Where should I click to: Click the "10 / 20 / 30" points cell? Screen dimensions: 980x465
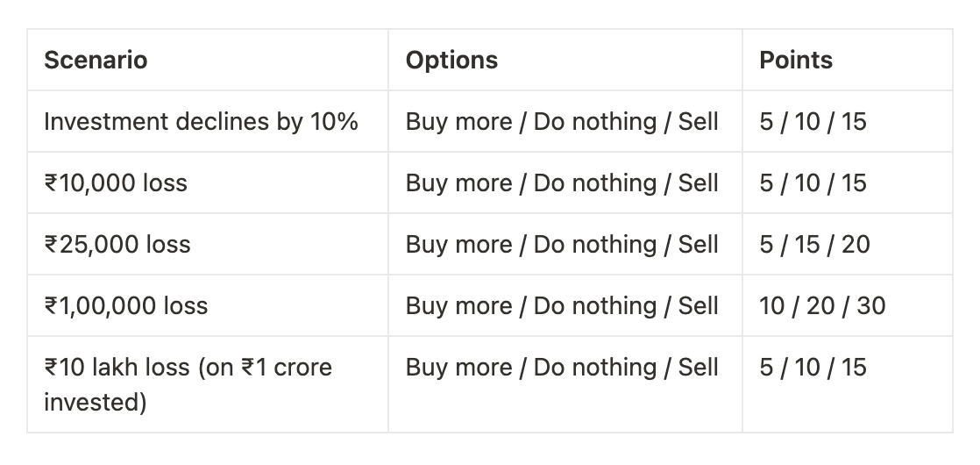822,305
